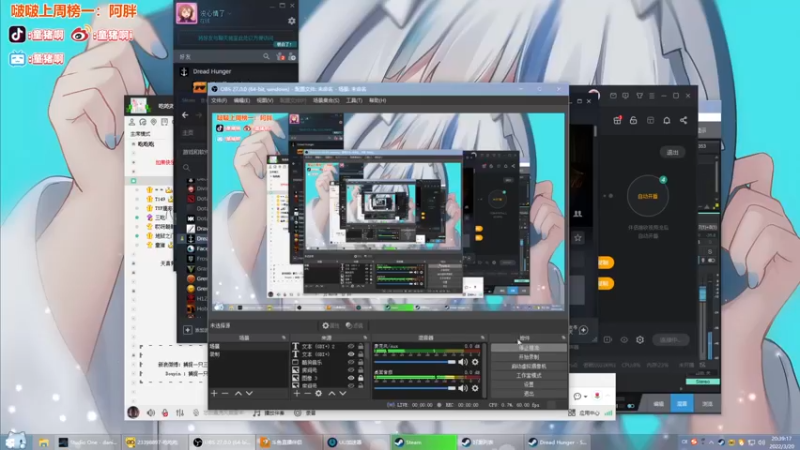The image size is (800, 450).
Task: Toggle lock on 酷狗音乐 source
Action: click(361, 362)
